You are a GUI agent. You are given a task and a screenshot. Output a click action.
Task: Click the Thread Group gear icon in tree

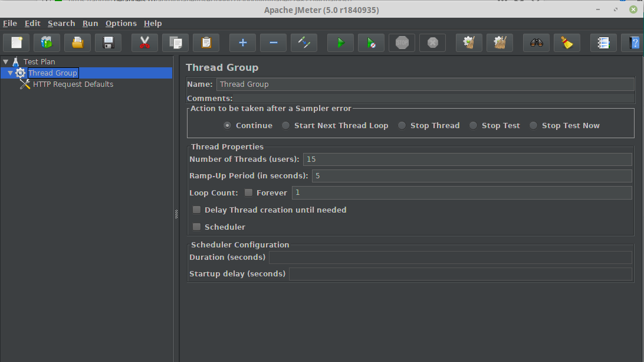(x=20, y=73)
